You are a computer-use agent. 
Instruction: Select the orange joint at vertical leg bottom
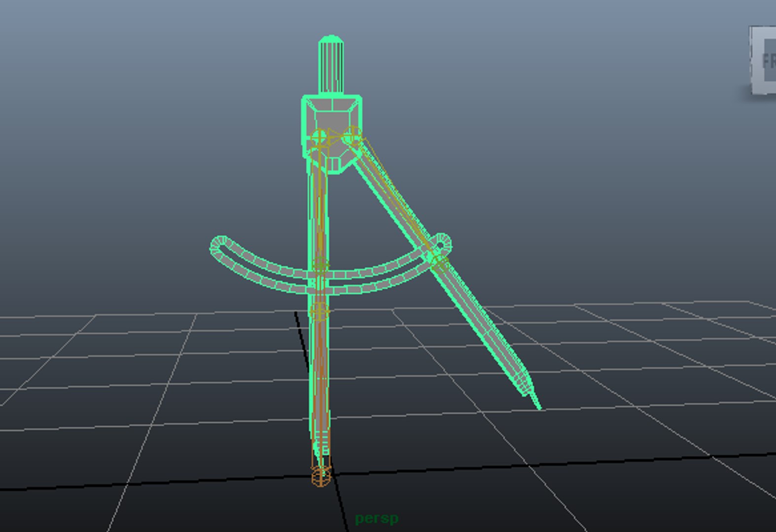click(320, 476)
